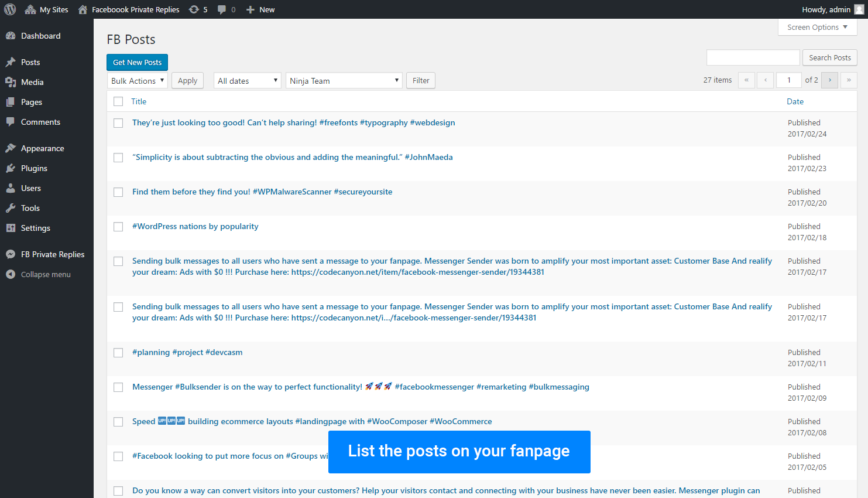Click the Comments speech bubble sidebar icon

tap(11, 122)
